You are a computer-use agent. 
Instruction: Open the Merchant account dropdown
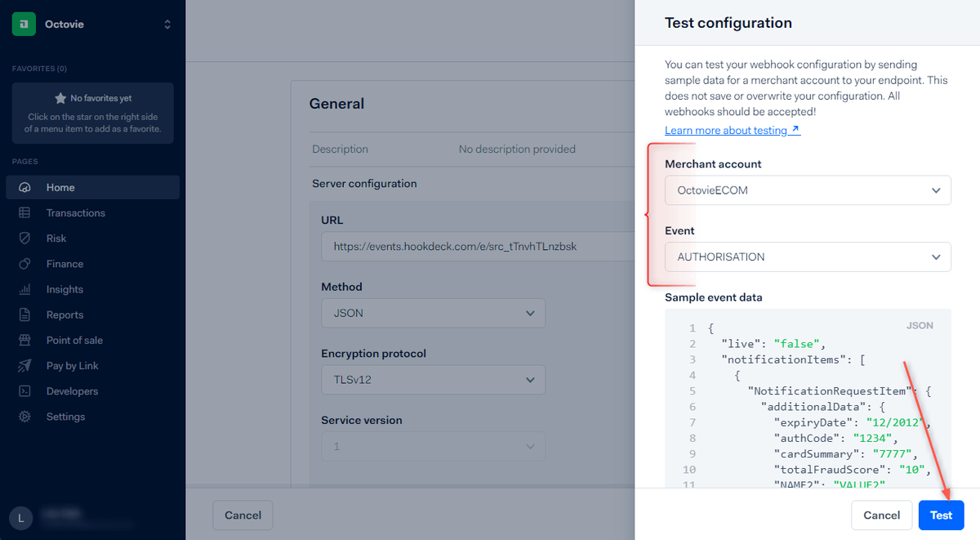point(807,190)
